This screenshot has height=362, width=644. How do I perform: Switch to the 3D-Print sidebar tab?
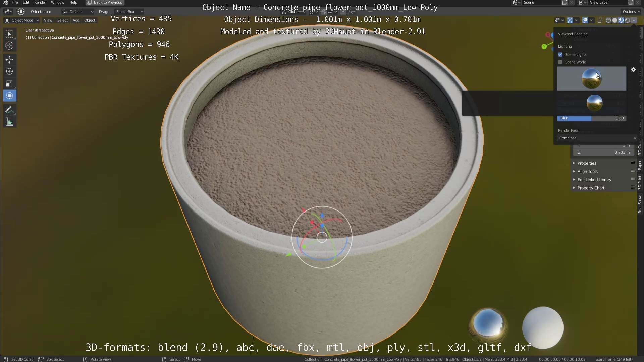(640, 182)
